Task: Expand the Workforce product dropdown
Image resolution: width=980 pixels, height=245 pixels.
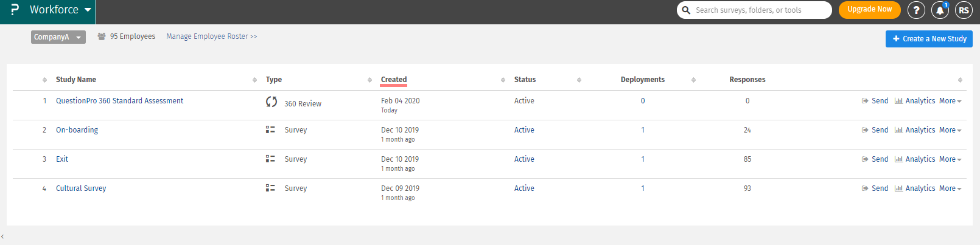Action: pos(88,10)
